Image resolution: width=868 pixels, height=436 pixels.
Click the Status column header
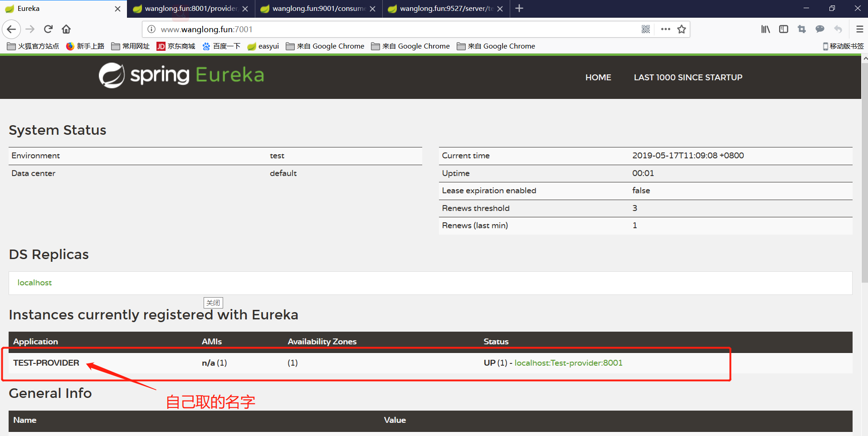tap(496, 342)
